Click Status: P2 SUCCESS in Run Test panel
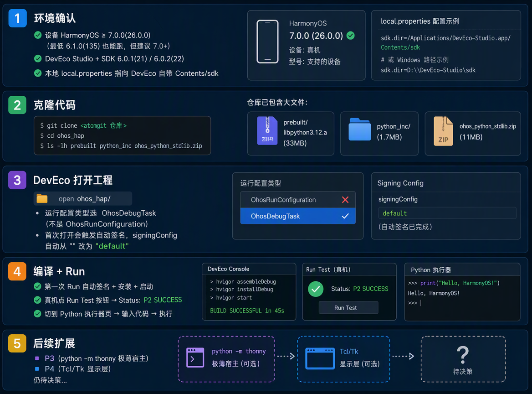The image size is (532, 394). pos(360,289)
